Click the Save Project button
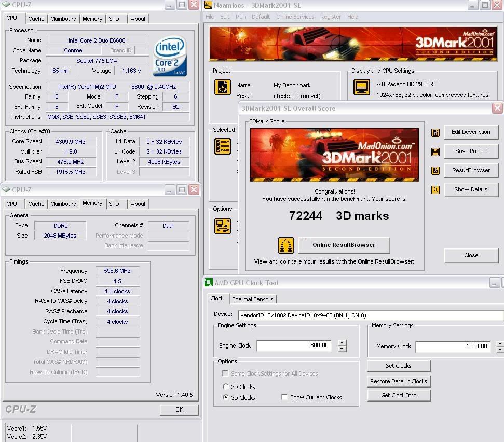Screen dimensions: 504x442 point(471,151)
